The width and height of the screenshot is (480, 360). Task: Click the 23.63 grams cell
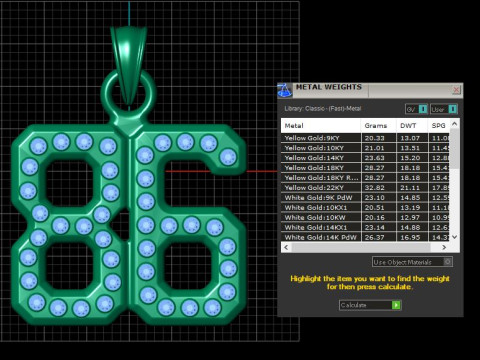[x=379, y=158]
